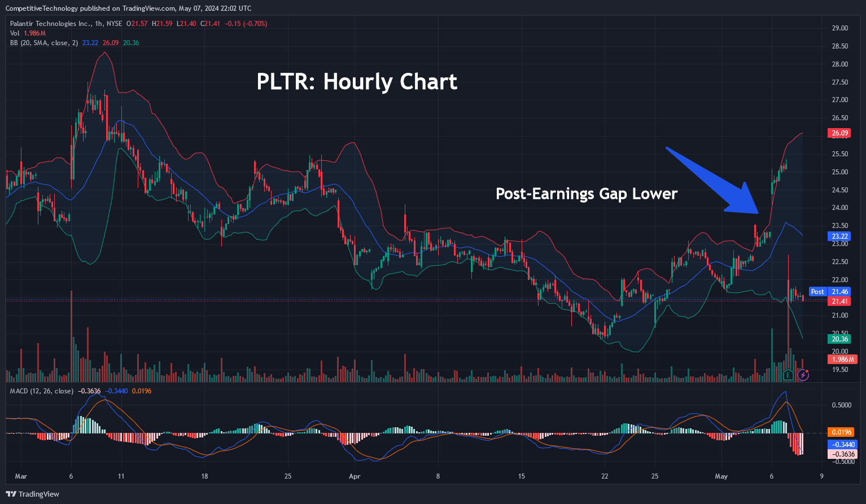Click the '18' date on time axis
866x504 pixels.
point(205,476)
